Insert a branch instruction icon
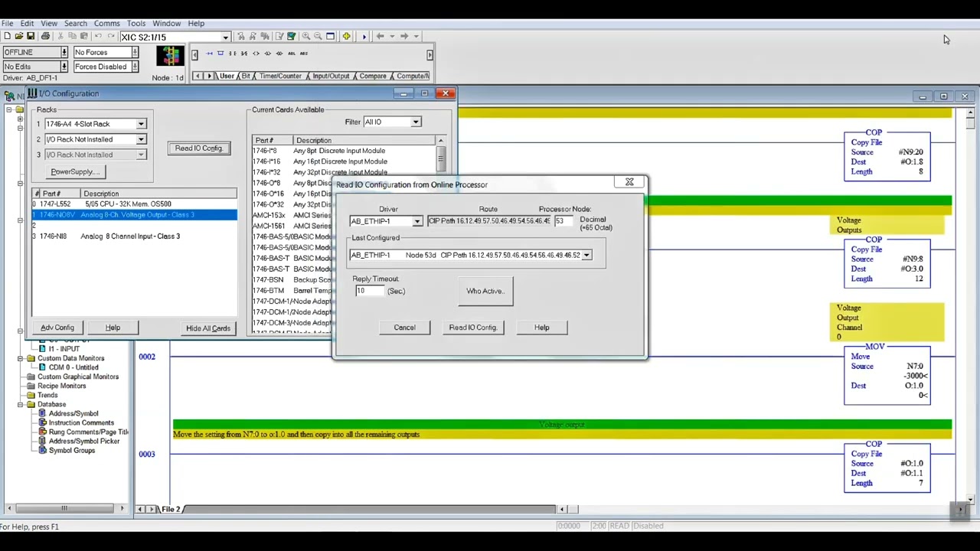This screenshot has width=980, height=551. [220, 54]
